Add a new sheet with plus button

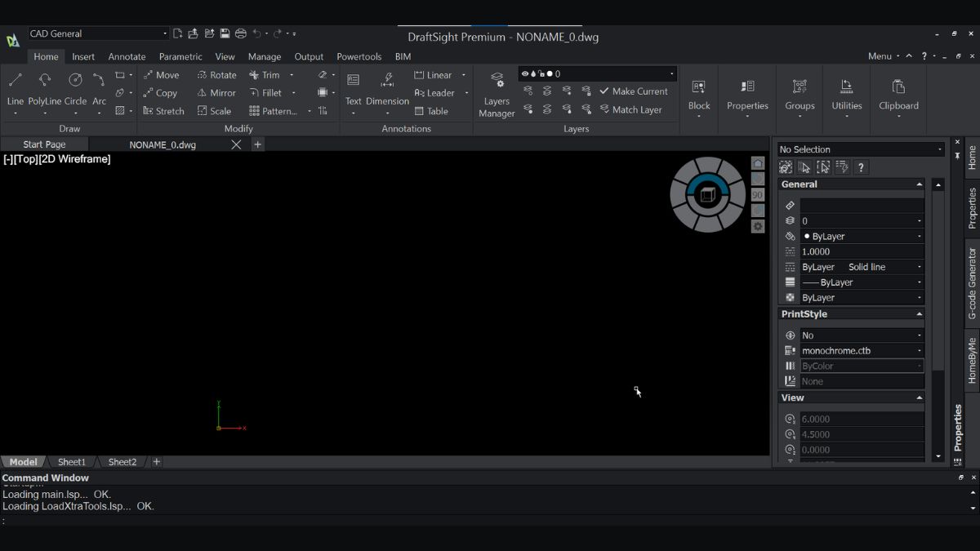[x=156, y=462]
